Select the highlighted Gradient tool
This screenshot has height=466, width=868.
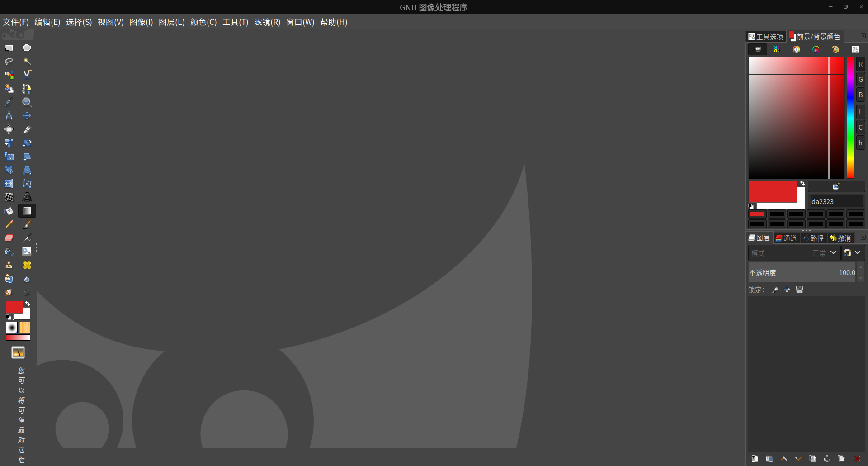tap(27, 211)
